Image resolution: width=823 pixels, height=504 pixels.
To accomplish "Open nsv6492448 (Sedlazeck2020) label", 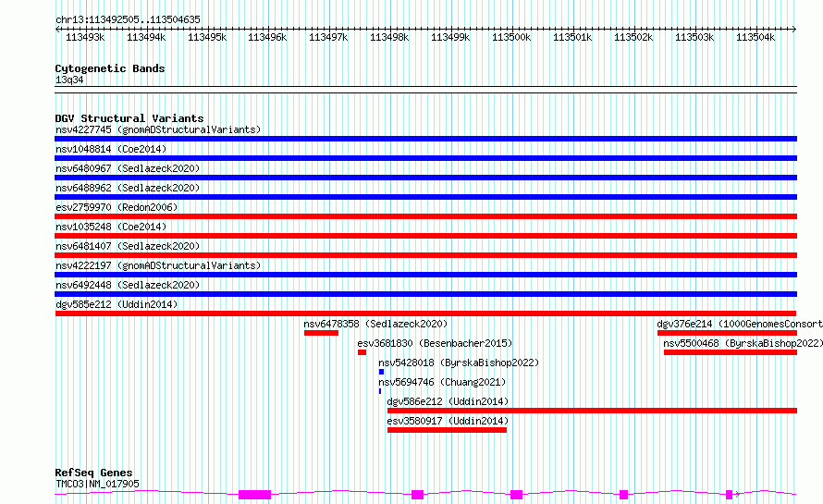I will (x=128, y=285).
